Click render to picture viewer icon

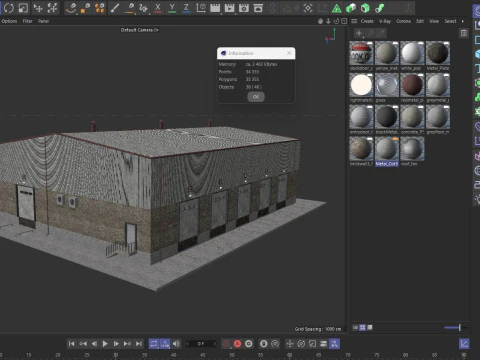(x=229, y=8)
